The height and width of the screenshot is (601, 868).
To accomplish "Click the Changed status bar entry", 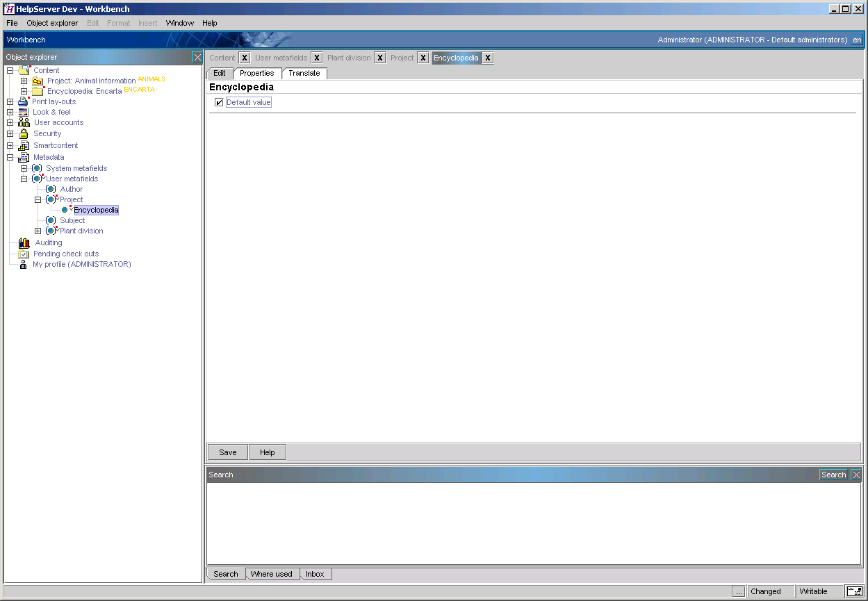I will [771, 591].
